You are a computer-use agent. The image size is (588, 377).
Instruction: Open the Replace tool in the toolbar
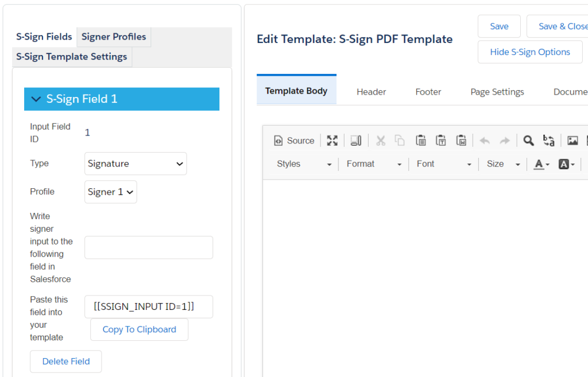pos(548,140)
